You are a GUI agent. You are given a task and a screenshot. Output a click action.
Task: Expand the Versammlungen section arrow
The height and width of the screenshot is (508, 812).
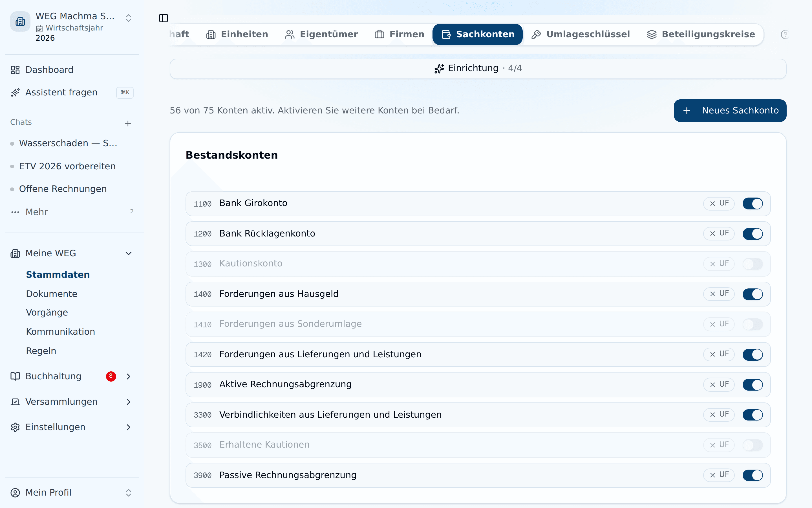129,402
